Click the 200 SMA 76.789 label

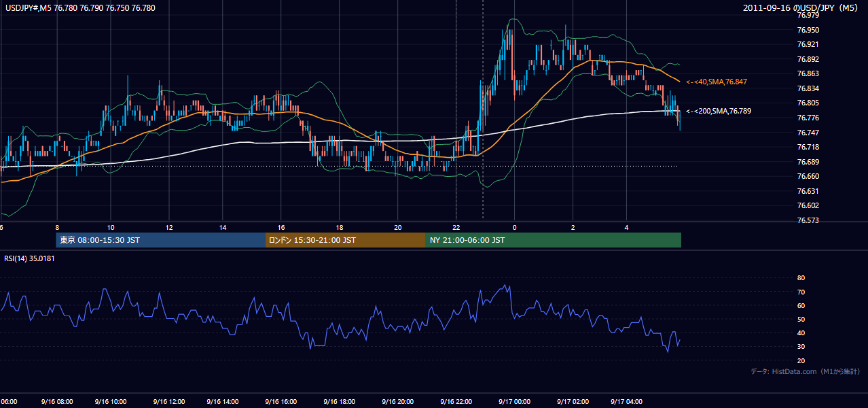click(x=719, y=111)
